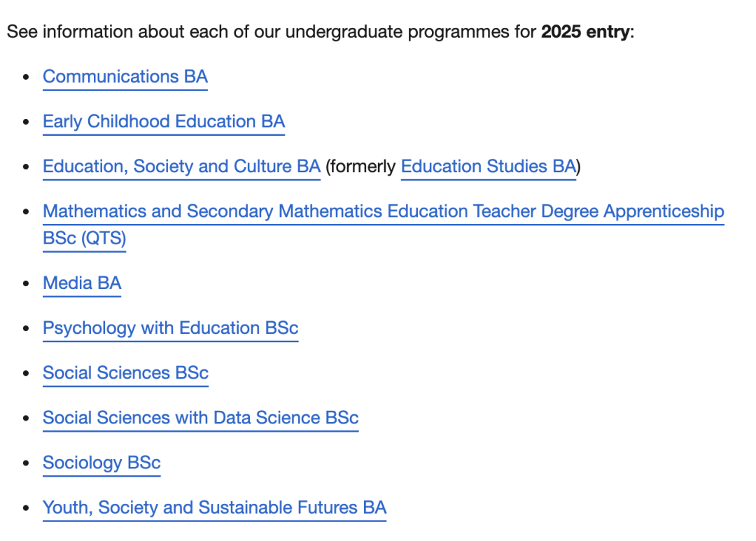Click the word "formerly" in parentheses
This screenshot has width=756, height=541.
[x=363, y=167]
